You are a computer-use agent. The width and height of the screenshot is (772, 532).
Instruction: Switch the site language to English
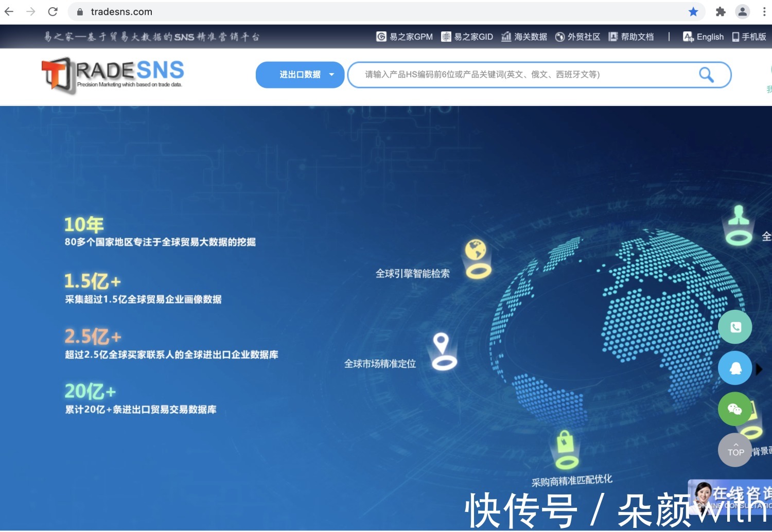point(704,37)
